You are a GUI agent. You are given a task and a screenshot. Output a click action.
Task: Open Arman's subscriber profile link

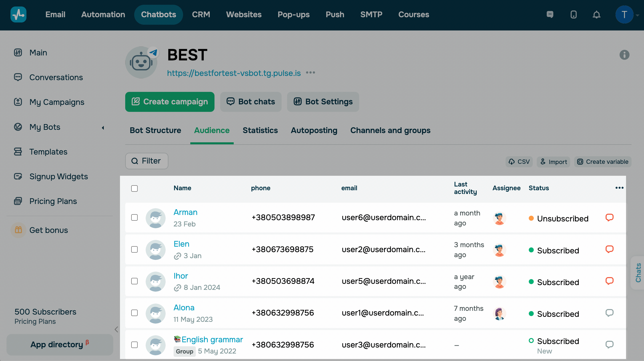tap(185, 212)
